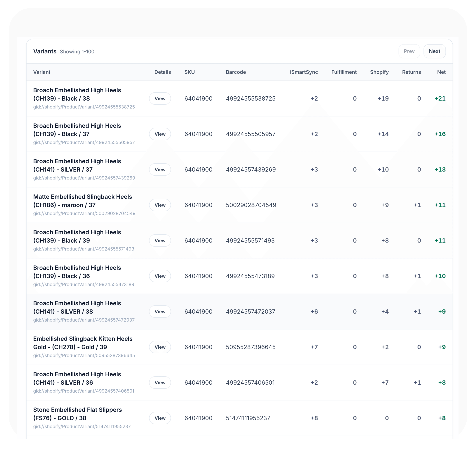Click the Barcode column header
The image size is (476, 476).
click(x=236, y=72)
